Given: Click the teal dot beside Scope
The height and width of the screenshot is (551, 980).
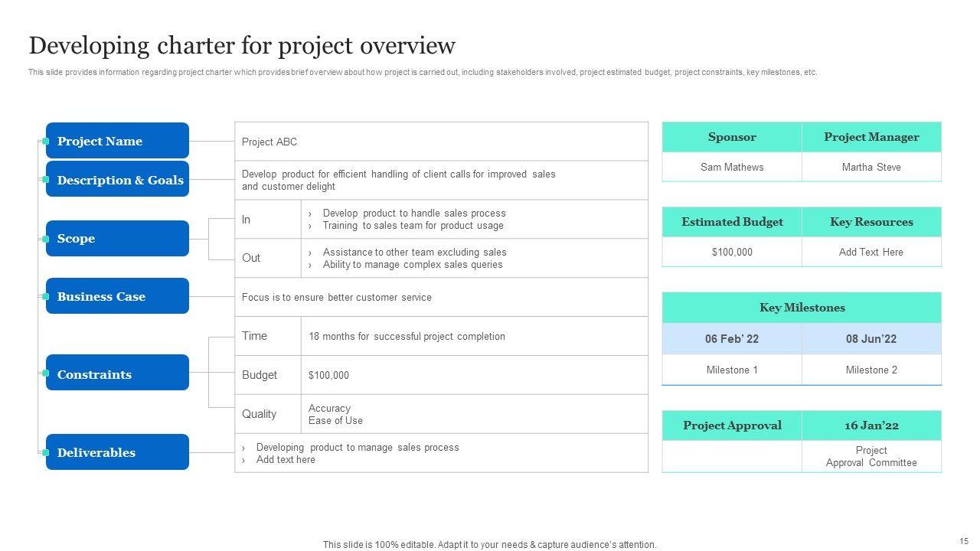Looking at the screenshot, I should (x=46, y=239).
